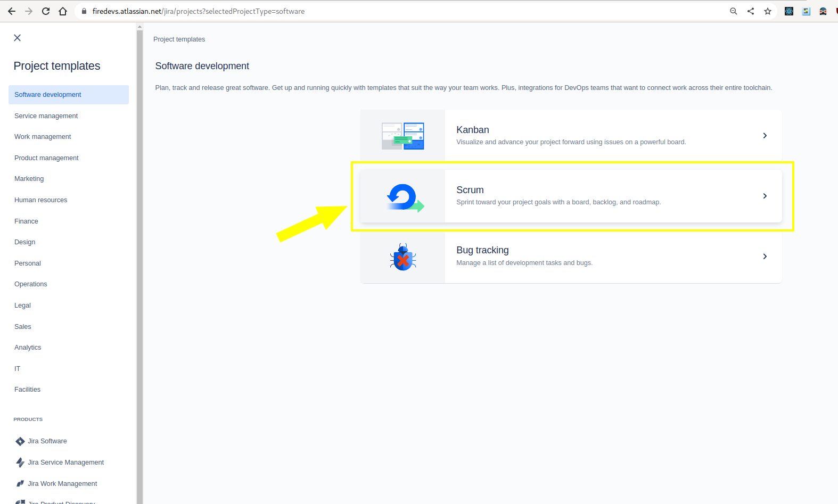Screen dimensions: 838x504
Task: Go back in browser history
Action: point(12,11)
